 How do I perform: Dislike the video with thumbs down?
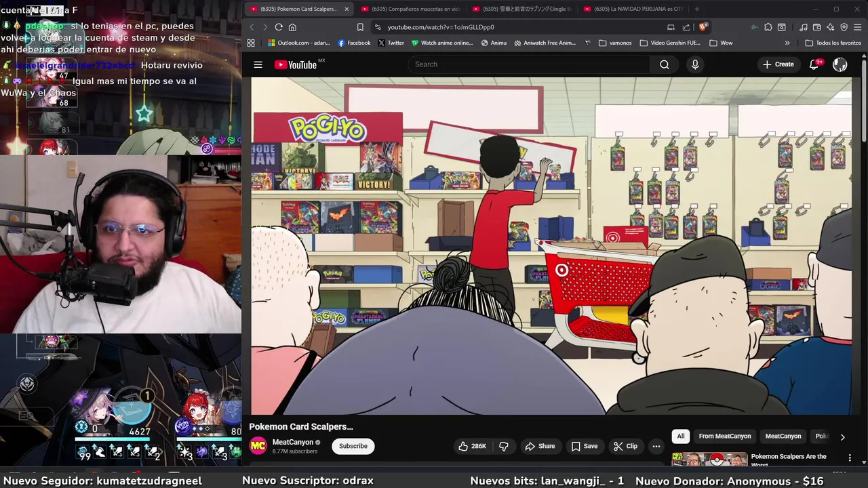pyautogui.click(x=504, y=446)
